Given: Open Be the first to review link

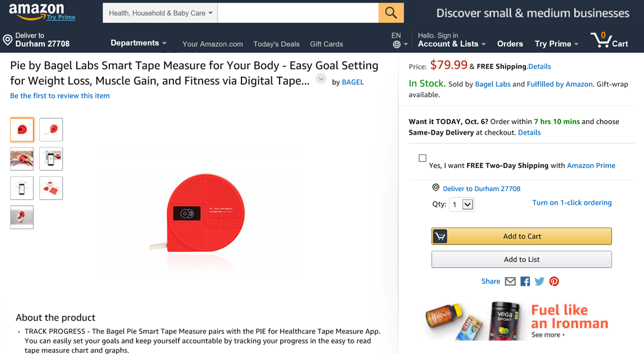Looking at the screenshot, I should point(60,96).
